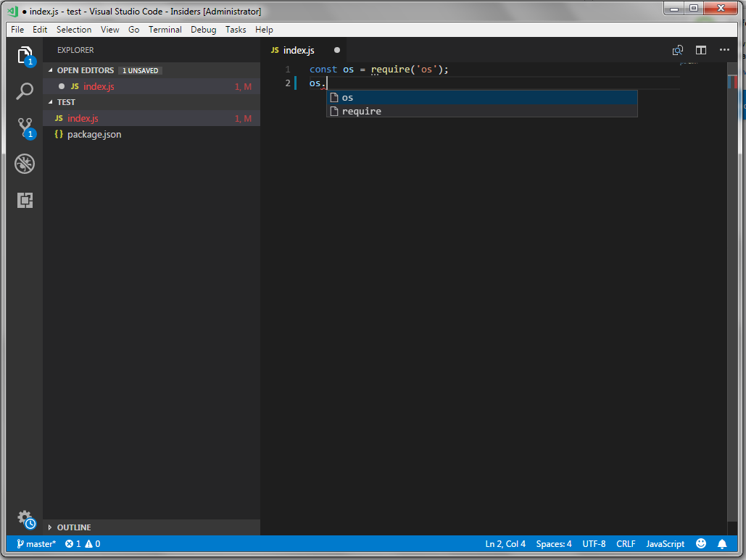746x560 pixels.
Task: Change indentation via Spaces: 4
Action: [554, 544]
